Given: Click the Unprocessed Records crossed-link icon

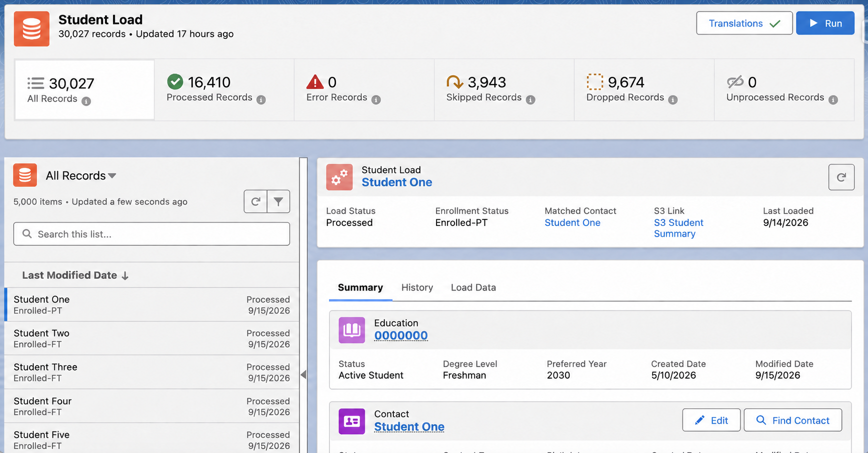Looking at the screenshot, I should click(x=735, y=81).
